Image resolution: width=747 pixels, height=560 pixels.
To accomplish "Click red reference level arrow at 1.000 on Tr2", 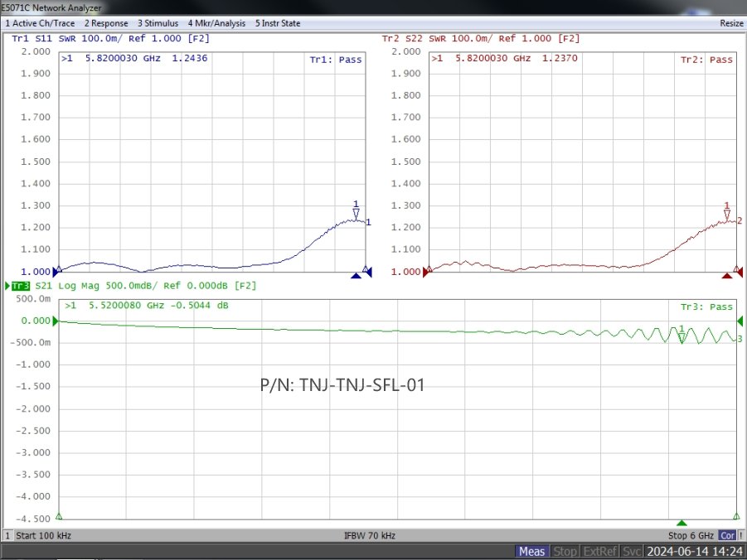I will coord(425,273).
